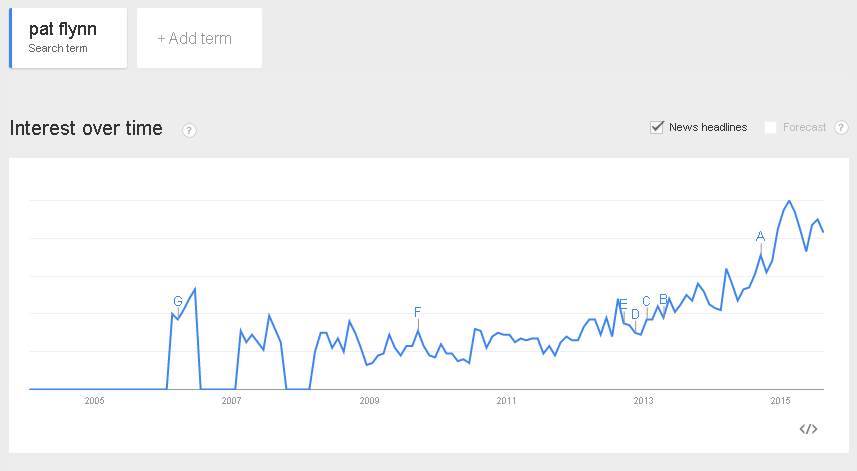Screen dimensions: 857x471
Task: Click the Add term box
Action: click(199, 38)
